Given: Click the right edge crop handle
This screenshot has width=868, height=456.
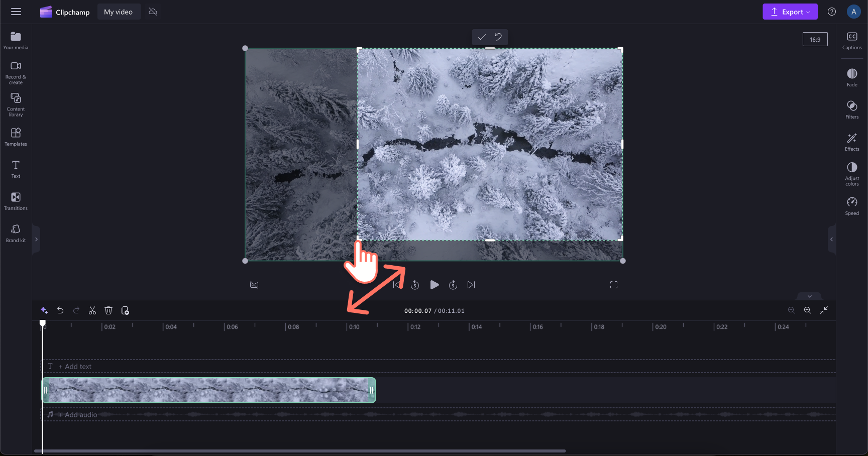Looking at the screenshot, I should coord(622,144).
